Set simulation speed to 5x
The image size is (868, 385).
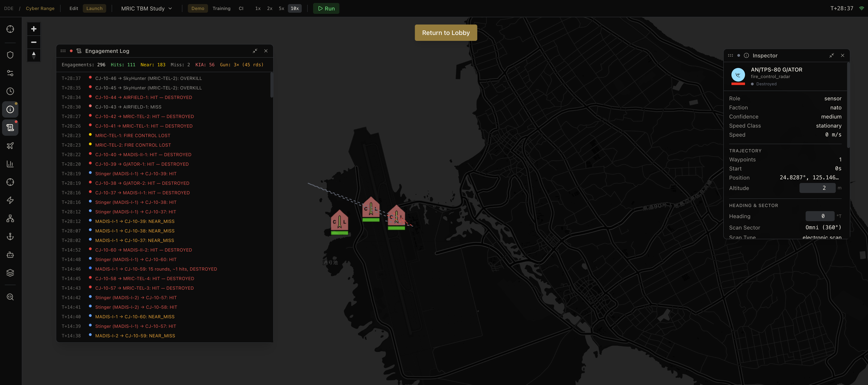click(281, 8)
